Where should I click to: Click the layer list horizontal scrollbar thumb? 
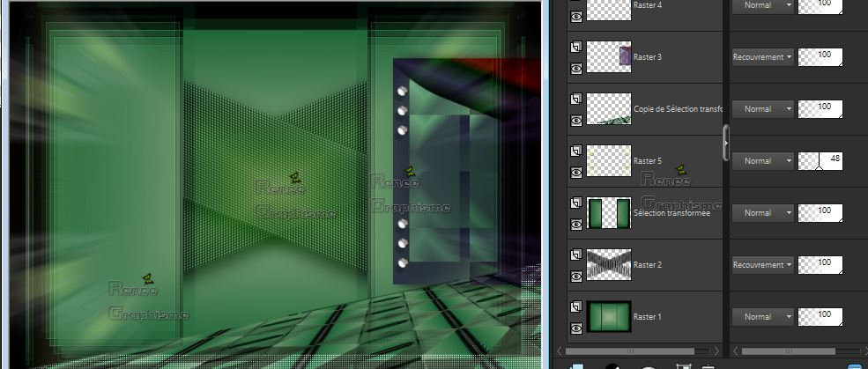point(629,351)
